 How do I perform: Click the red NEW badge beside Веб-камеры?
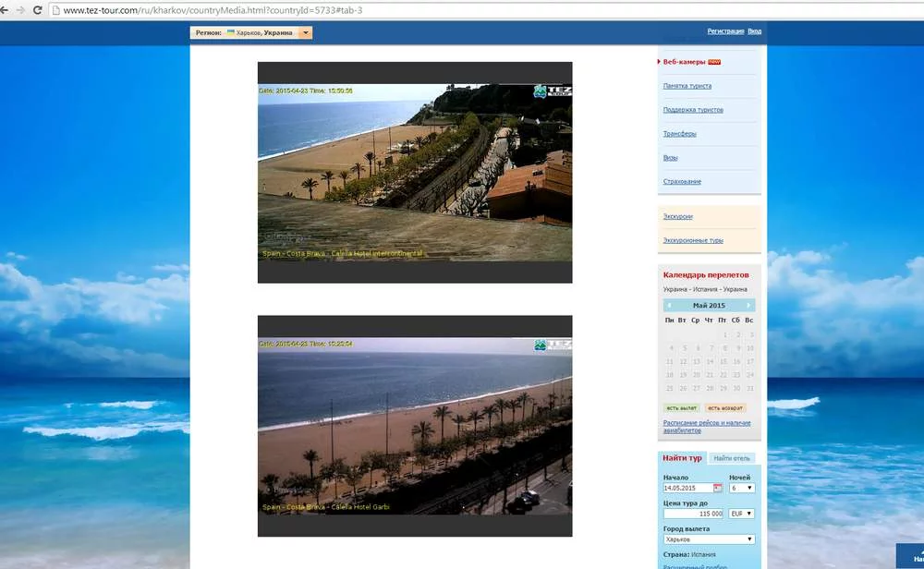[714, 62]
